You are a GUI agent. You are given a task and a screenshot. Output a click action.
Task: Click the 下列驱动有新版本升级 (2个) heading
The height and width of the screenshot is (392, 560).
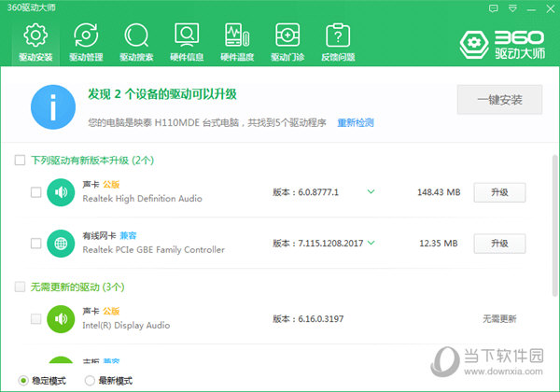pyautogui.click(x=92, y=161)
